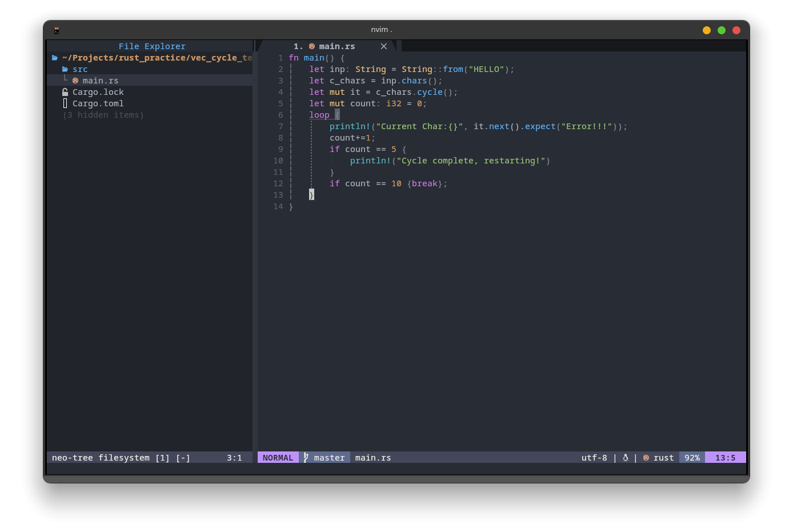Collapse the src folder icon
This screenshot has width=793, height=532.
tap(65, 69)
